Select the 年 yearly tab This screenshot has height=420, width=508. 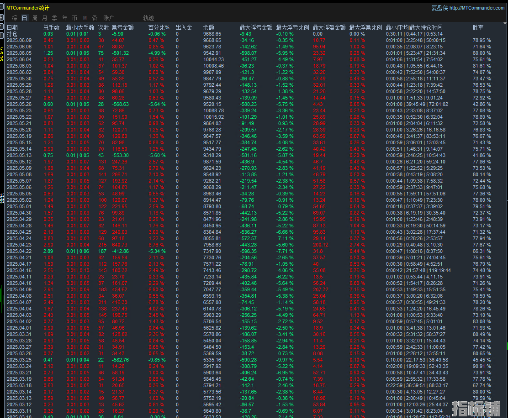click(65, 18)
